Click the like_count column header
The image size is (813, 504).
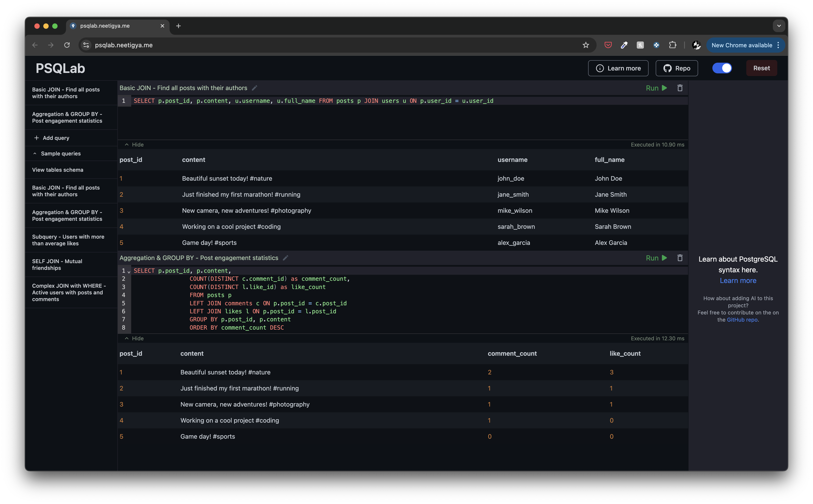625,353
